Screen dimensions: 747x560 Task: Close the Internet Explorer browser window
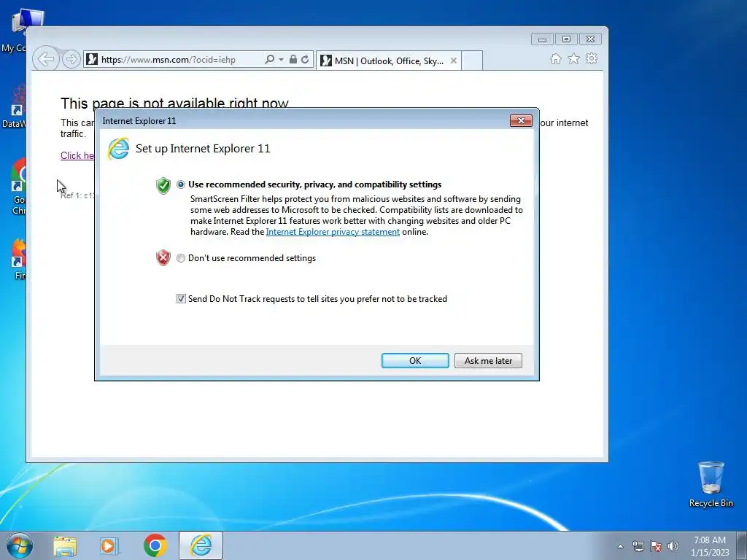(x=590, y=39)
